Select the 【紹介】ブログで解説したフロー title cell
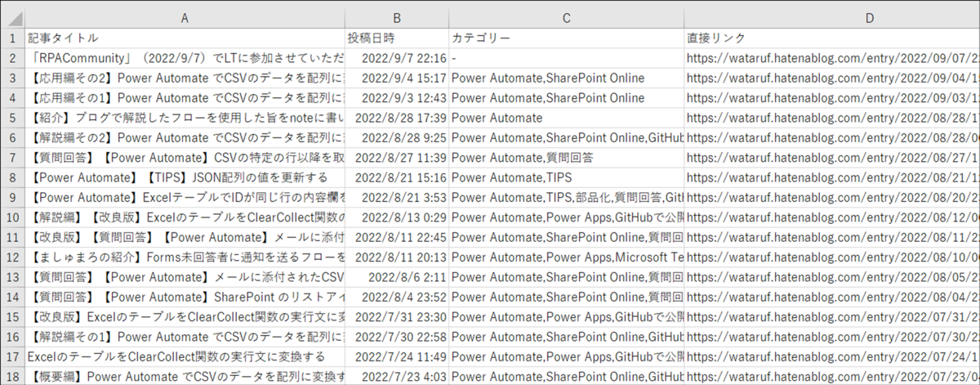 185,118
